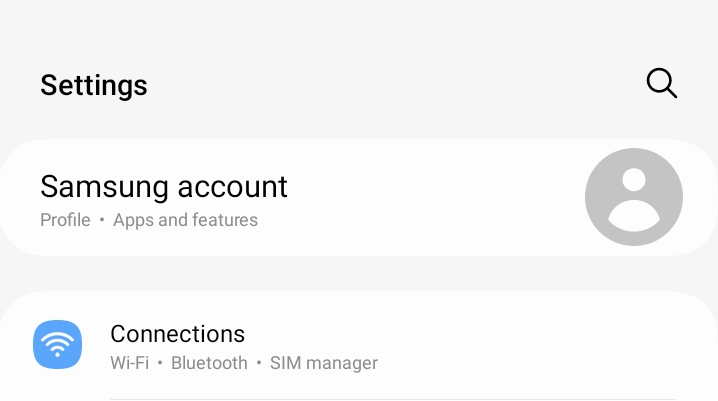This screenshot has width=718, height=401.
Task: Click the Samsung account heading text
Action: 164,186
